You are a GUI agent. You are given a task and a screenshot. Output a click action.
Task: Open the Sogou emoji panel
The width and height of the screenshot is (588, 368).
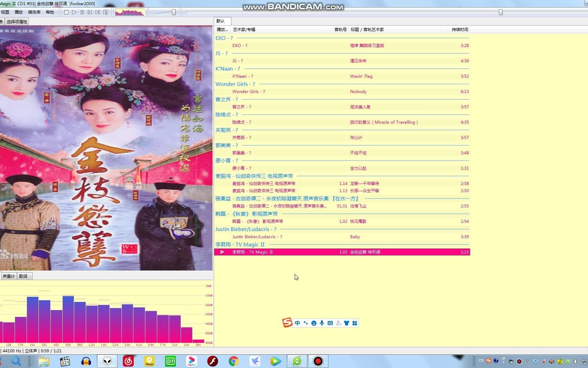coord(314,323)
